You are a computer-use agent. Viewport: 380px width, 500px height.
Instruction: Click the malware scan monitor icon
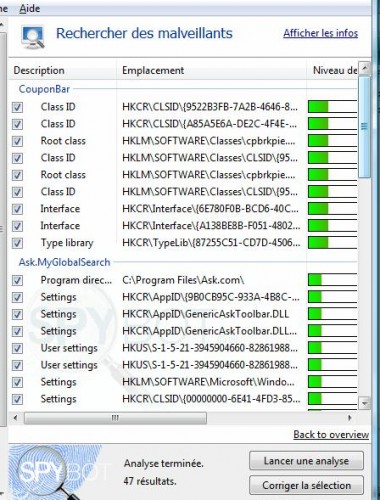coord(33,37)
